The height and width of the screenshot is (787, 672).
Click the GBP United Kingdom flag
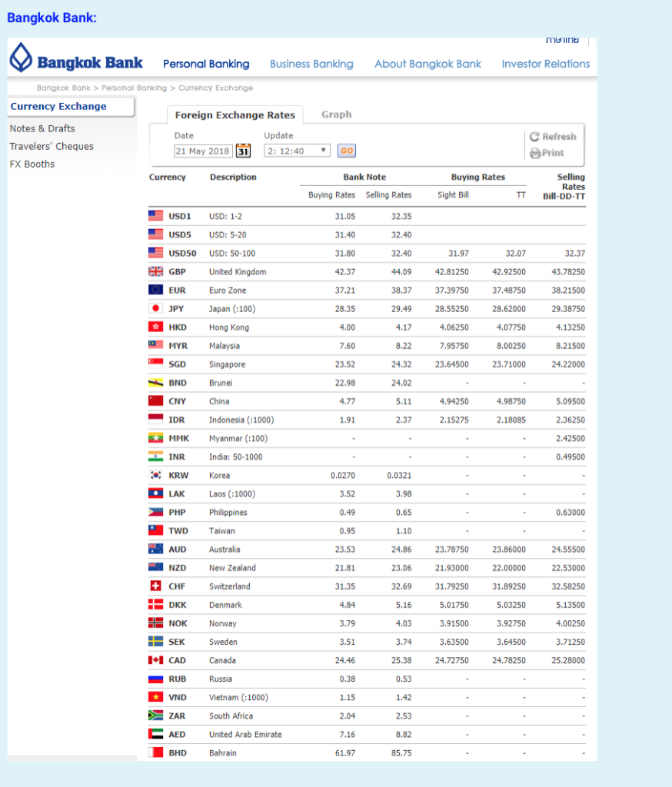pos(155,271)
